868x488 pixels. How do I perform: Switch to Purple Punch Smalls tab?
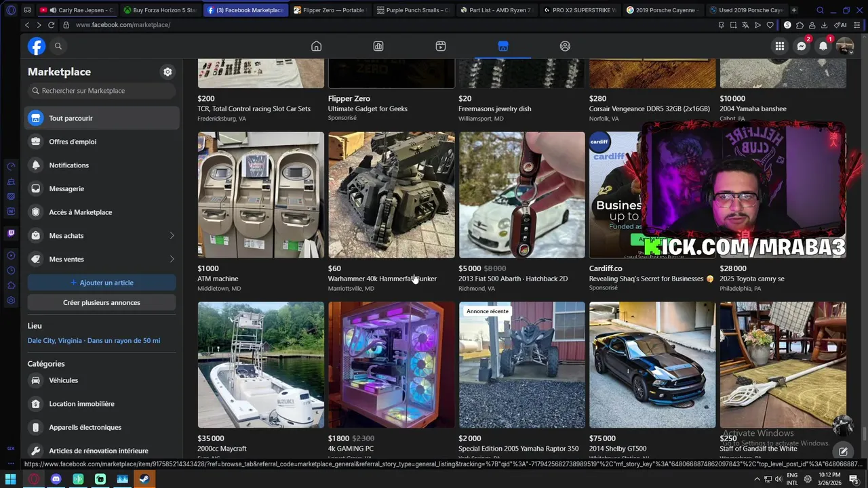tap(412, 10)
